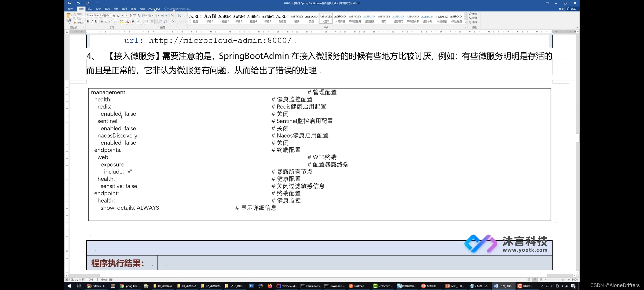Switch to the 引用 (References) ribbon tab
644x290 pixels.
coord(116,9)
